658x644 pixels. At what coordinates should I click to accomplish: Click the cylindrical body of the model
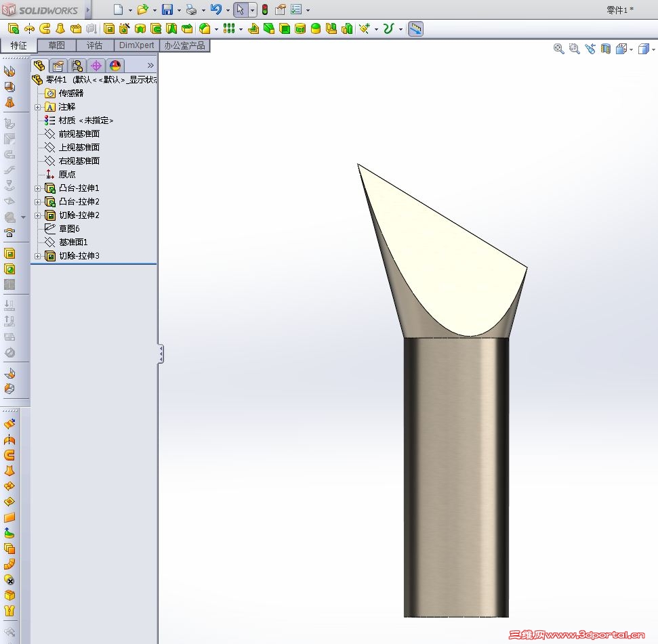(x=456, y=477)
